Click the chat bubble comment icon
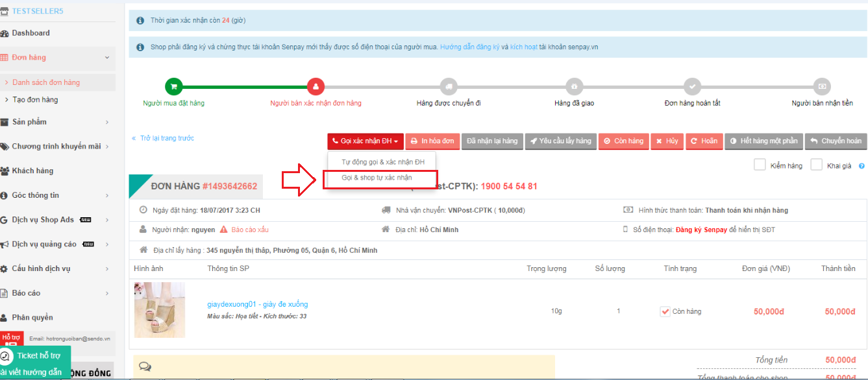This screenshot has height=380, width=868. [x=145, y=366]
